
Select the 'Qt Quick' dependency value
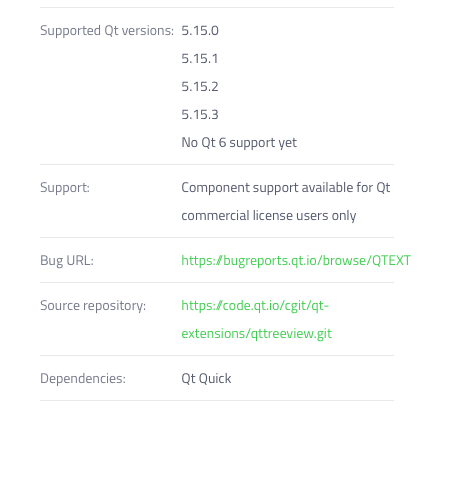[x=206, y=379]
